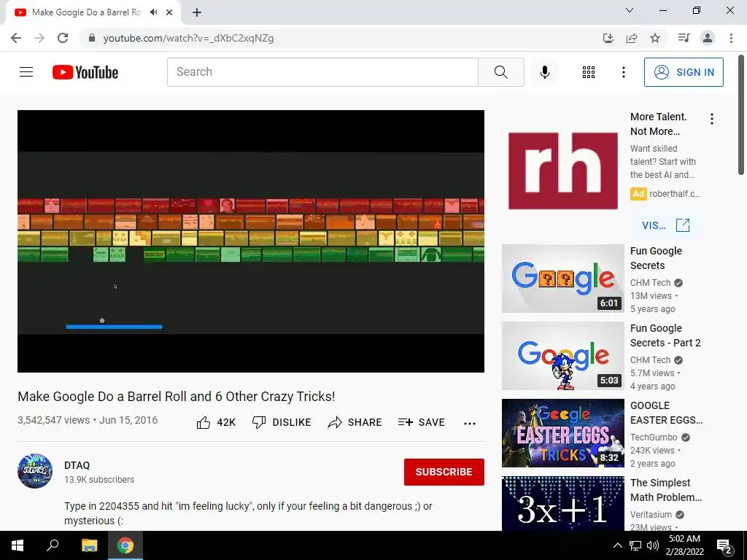Screen dimensions: 747x560
Task: Open Fun Google Secrets 6:01 thumbnail
Action: point(563,279)
